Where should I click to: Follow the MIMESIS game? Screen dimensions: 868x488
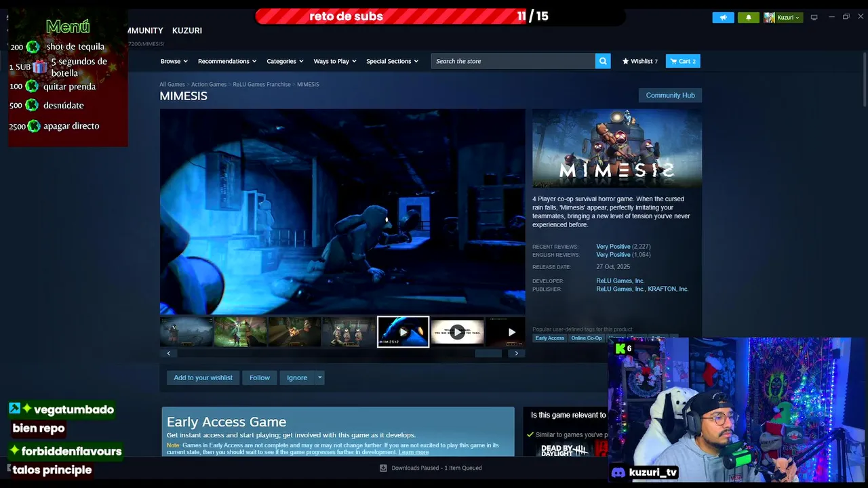(260, 378)
